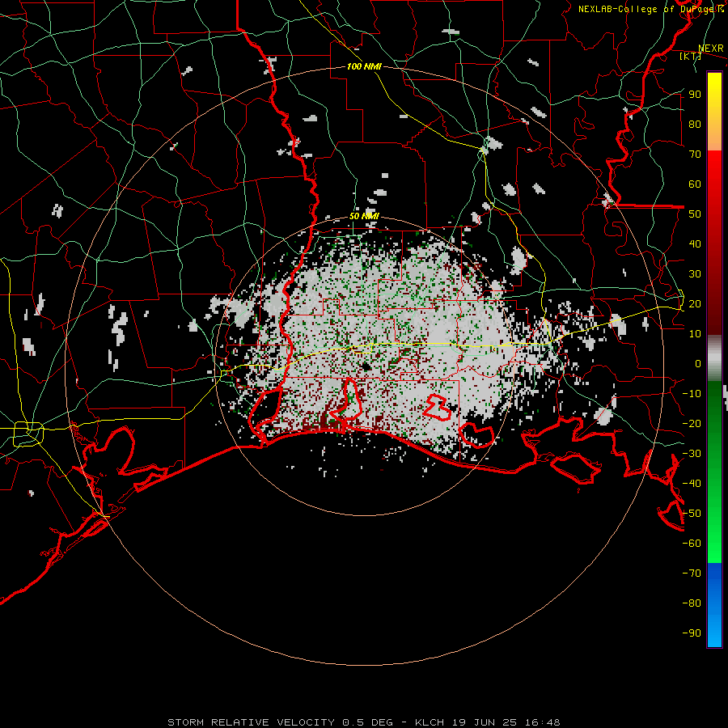Click the -30 value on velocity scale
728x728 pixels.
point(692,454)
